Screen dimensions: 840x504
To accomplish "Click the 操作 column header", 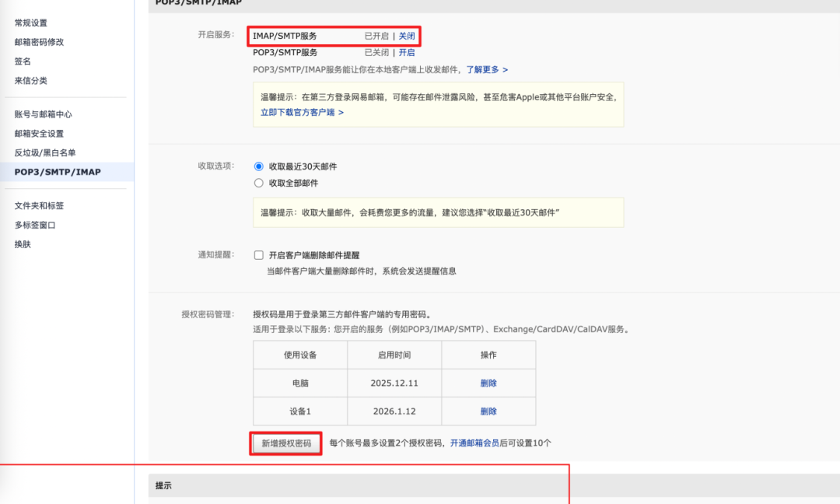I will click(x=488, y=355).
